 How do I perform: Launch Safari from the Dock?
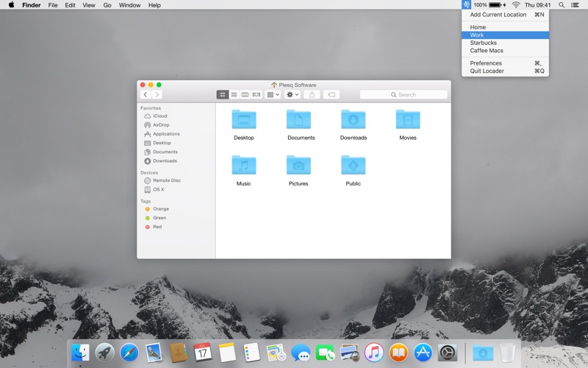pyautogui.click(x=129, y=353)
